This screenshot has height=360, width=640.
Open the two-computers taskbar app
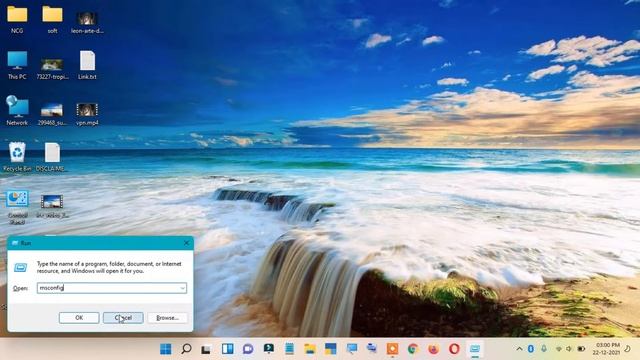(372, 349)
